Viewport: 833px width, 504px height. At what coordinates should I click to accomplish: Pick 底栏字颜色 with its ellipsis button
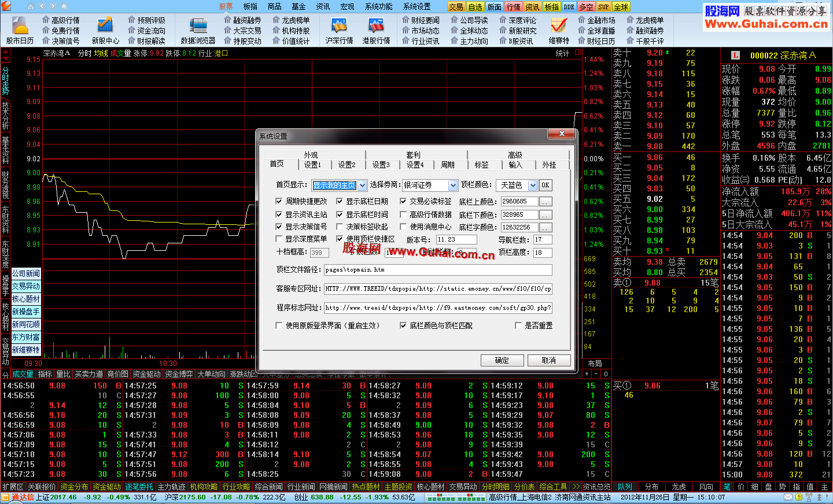tap(545, 227)
